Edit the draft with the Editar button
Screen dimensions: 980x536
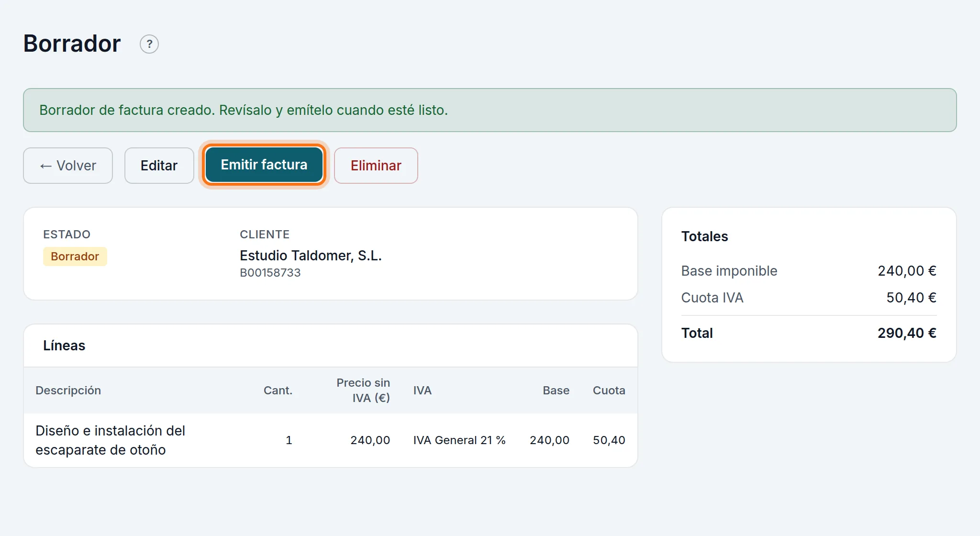point(159,166)
